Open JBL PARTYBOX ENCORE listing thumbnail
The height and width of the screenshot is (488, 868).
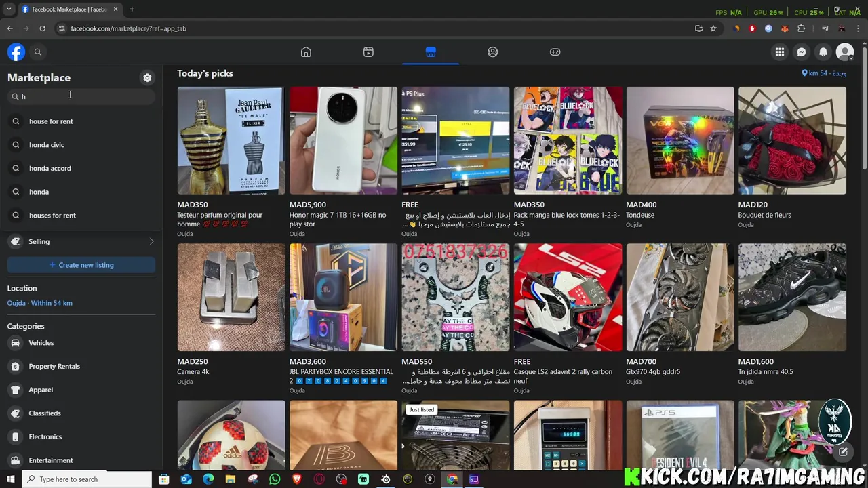343,298
